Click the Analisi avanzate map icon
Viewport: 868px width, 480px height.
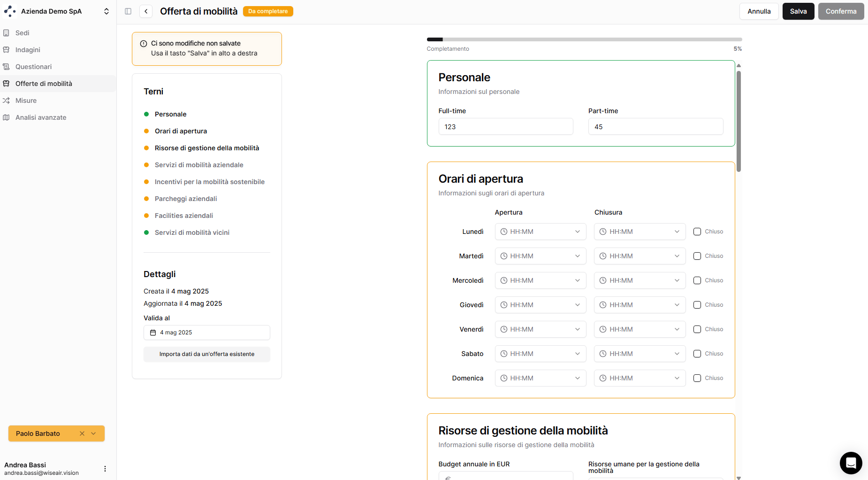(x=6, y=117)
